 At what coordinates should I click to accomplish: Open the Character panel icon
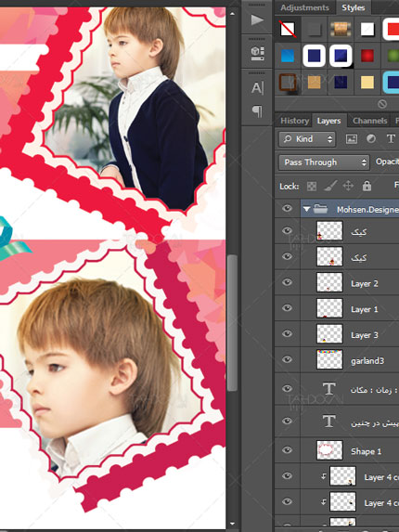click(x=257, y=87)
